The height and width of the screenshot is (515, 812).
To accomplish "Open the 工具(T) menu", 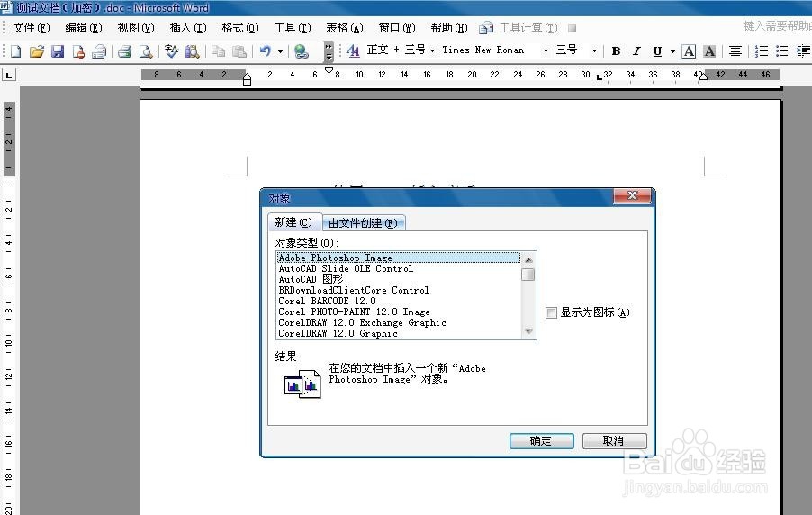I will 293,28.
